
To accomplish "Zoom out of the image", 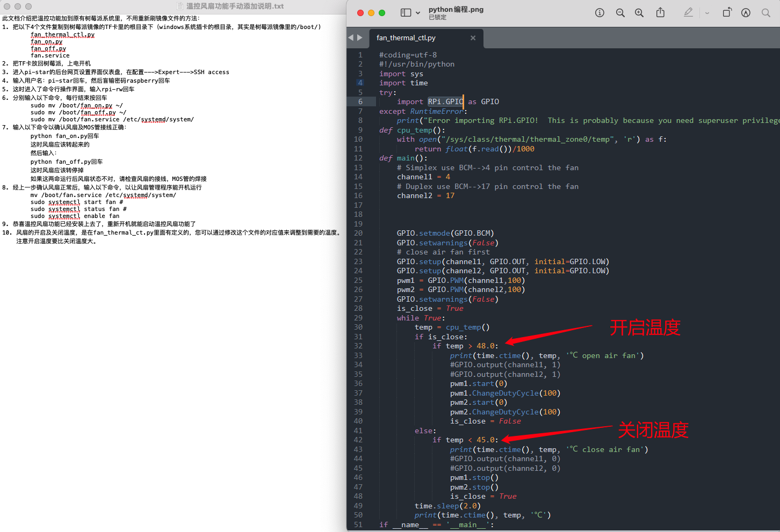I will point(620,13).
